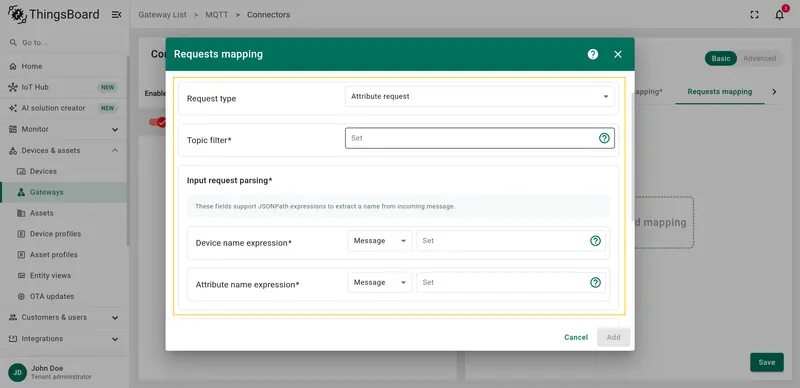Expand the Integrations section
The height and width of the screenshot is (388, 800).
point(115,339)
